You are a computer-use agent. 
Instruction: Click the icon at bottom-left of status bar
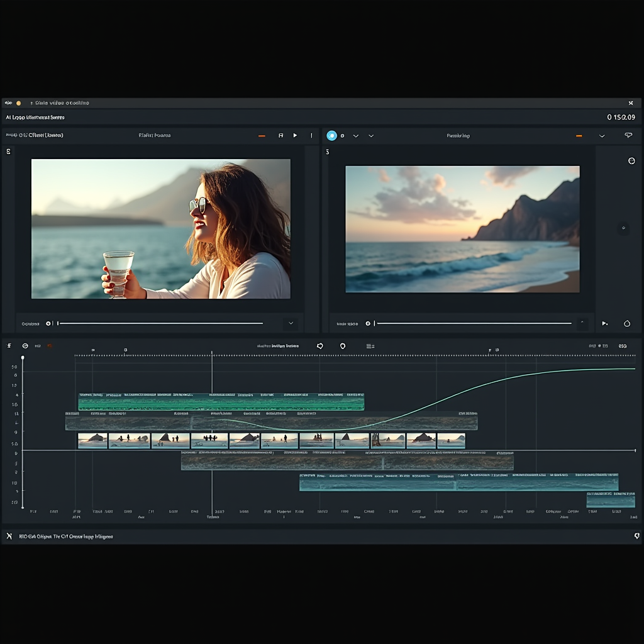pyautogui.click(x=9, y=536)
